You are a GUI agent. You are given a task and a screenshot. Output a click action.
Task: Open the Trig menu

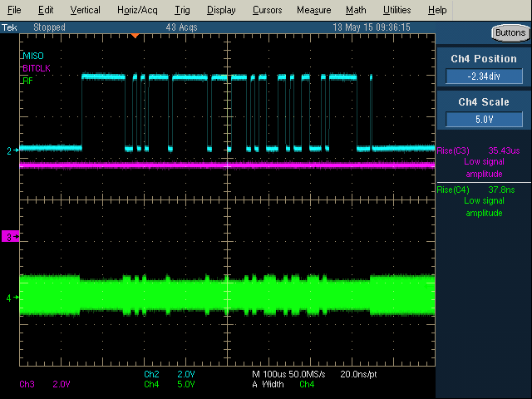tap(182, 10)
